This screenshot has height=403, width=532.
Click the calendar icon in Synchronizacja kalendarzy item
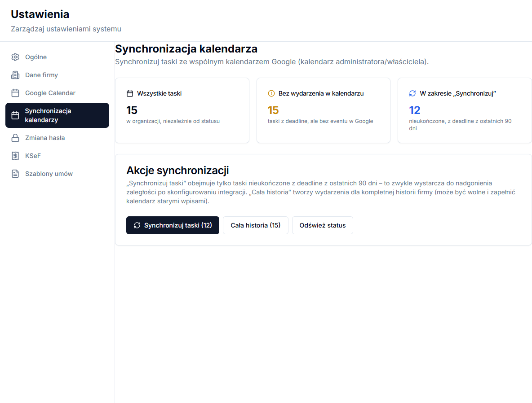click(x=15, y=115)
